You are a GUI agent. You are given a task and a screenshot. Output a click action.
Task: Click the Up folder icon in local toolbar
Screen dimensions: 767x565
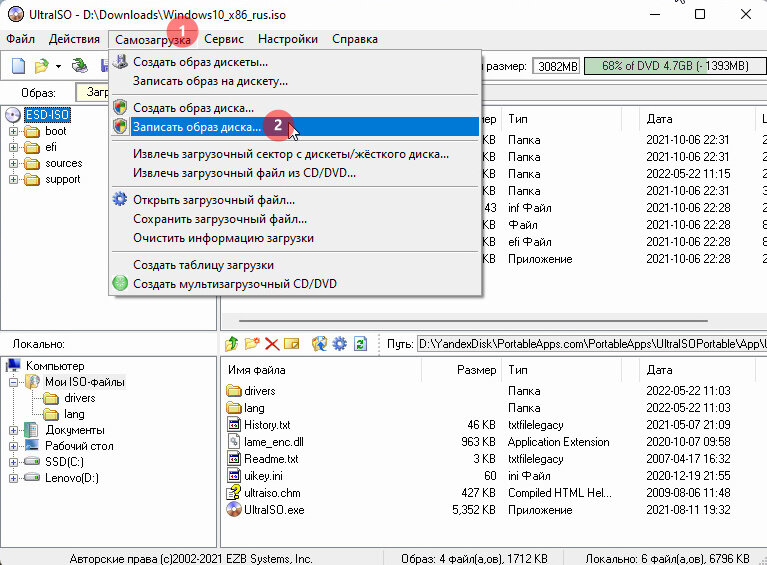(231, 344)
